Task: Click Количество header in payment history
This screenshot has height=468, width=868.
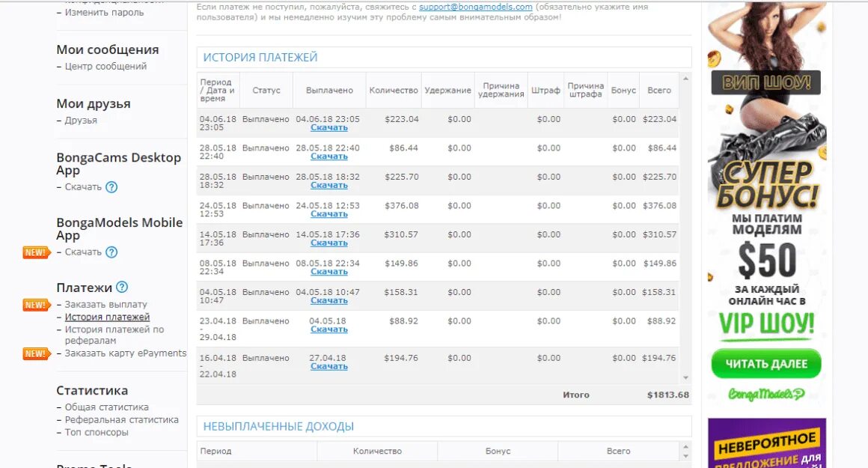Action: 394,91
